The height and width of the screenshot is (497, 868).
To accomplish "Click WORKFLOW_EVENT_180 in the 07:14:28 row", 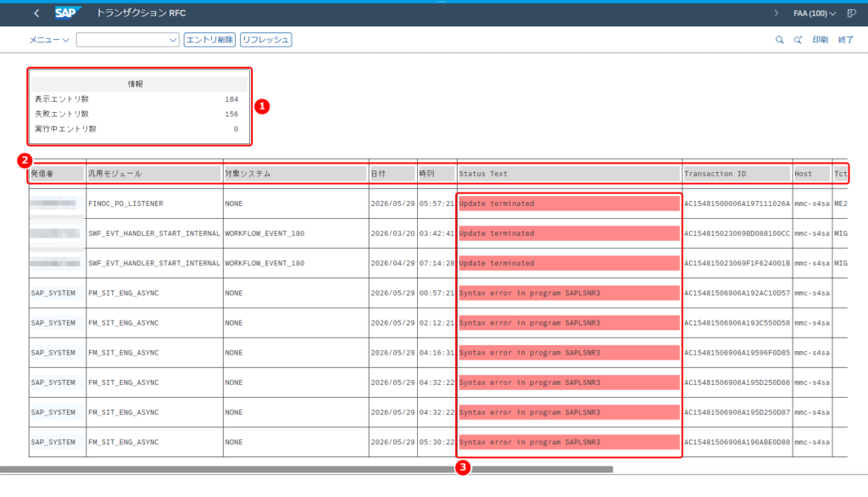I will click(264, 264).
